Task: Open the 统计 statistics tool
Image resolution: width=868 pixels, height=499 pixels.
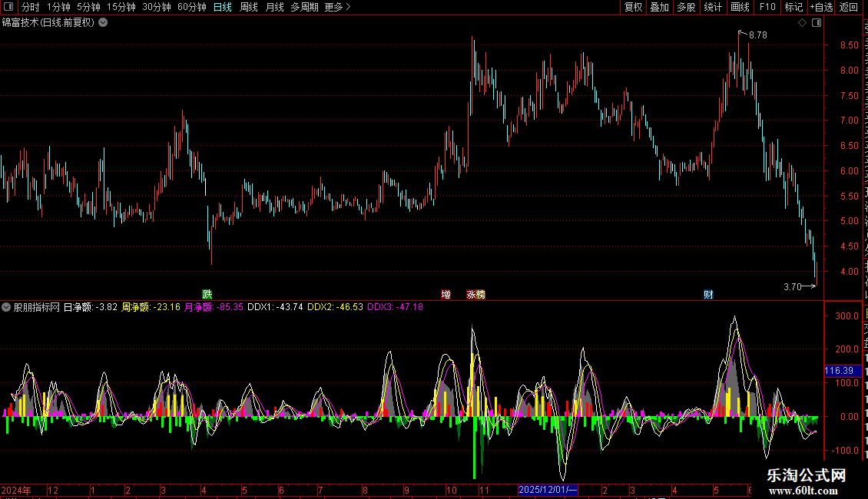Action: pyautogui.click(x=712, y=7)
